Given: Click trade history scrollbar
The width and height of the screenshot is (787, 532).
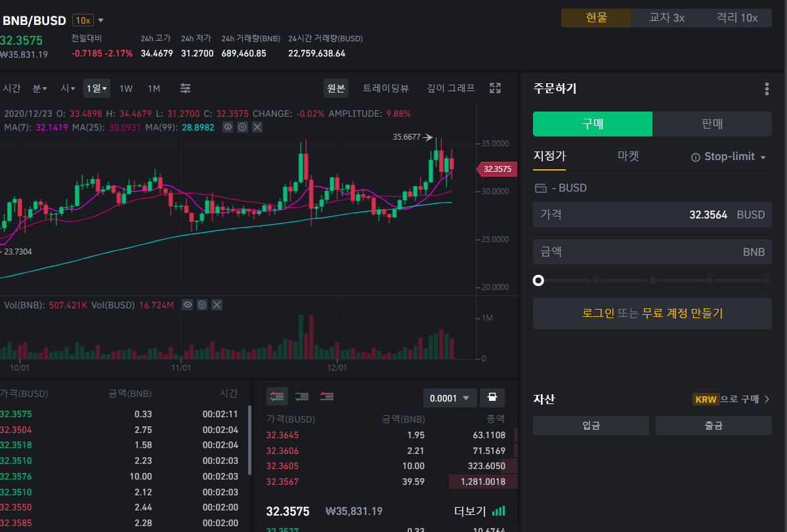Looking at the screenshot, I should [x=249, y=440].
